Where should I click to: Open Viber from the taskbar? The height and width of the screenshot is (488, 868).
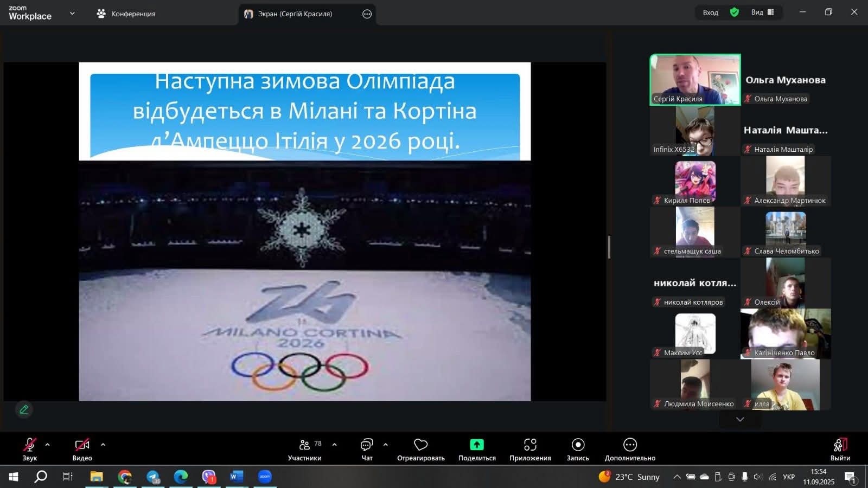coord(209,477)
